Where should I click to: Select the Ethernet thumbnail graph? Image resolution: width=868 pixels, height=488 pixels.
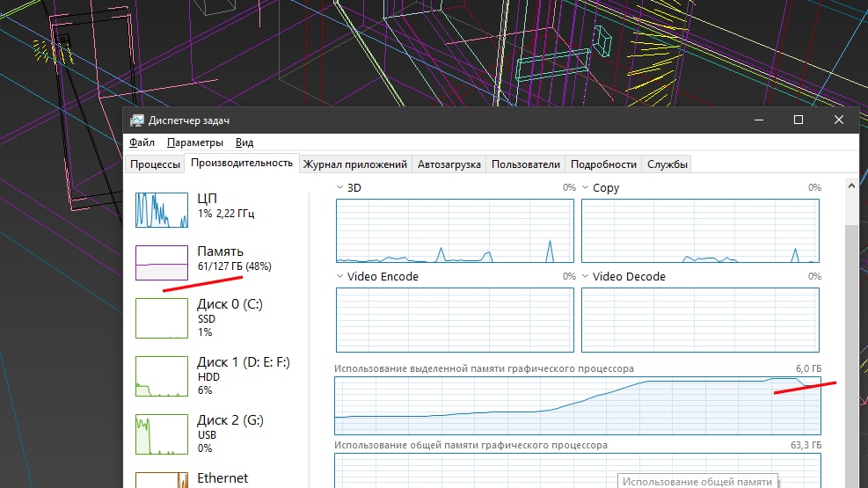162,480
